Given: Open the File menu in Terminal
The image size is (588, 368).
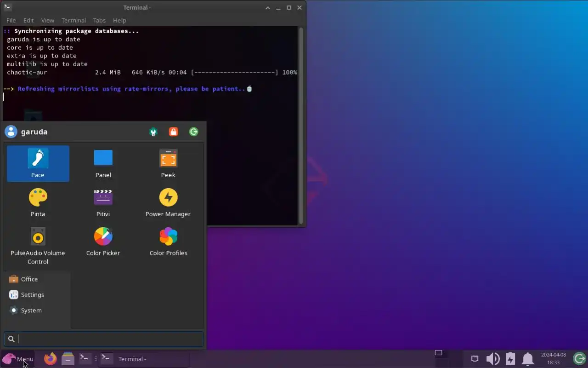Looking at the screenshot, I should pyautogui.click(x=11, y=20).
